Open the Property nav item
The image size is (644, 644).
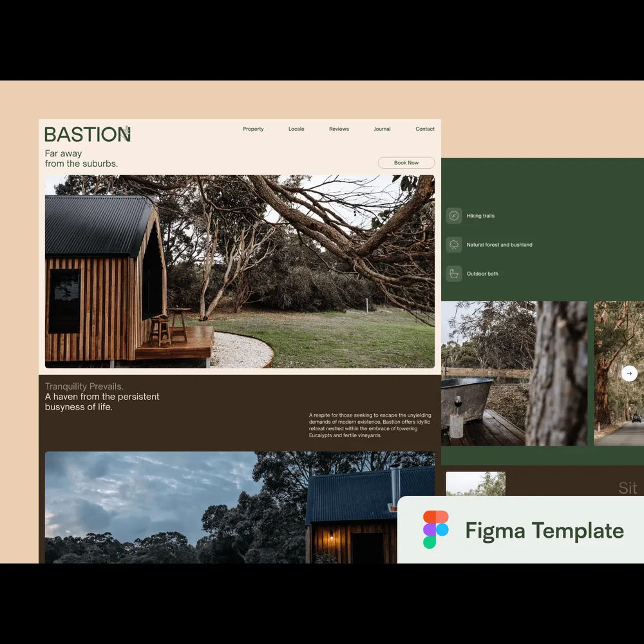(253, 129)
